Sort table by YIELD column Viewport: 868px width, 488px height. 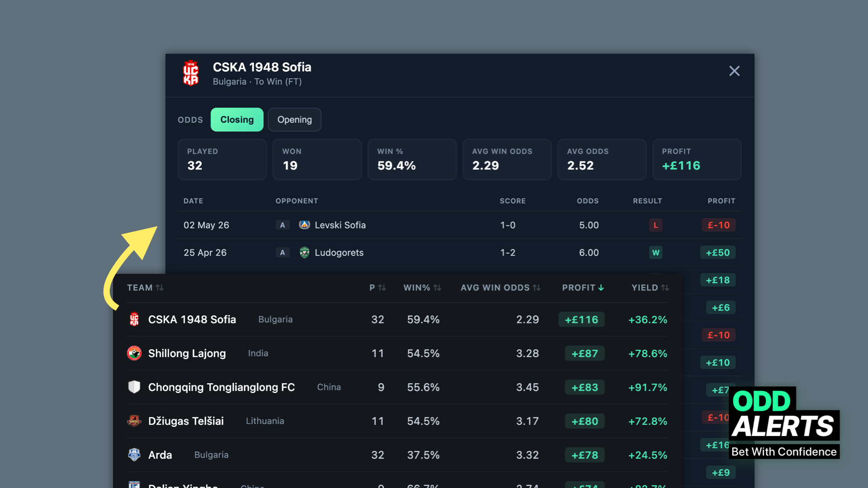coord(650,288)
